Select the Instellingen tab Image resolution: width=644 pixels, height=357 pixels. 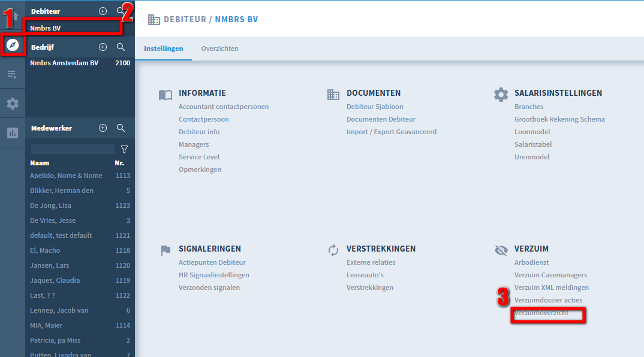click(163, 49)
